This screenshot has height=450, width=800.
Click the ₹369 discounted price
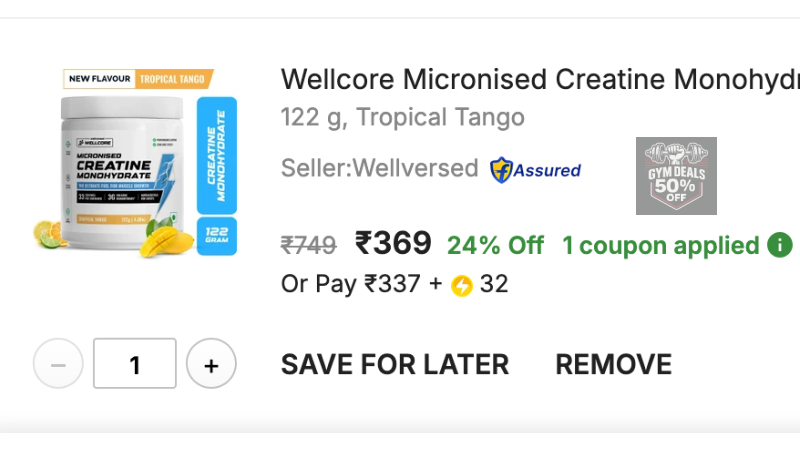393,243
